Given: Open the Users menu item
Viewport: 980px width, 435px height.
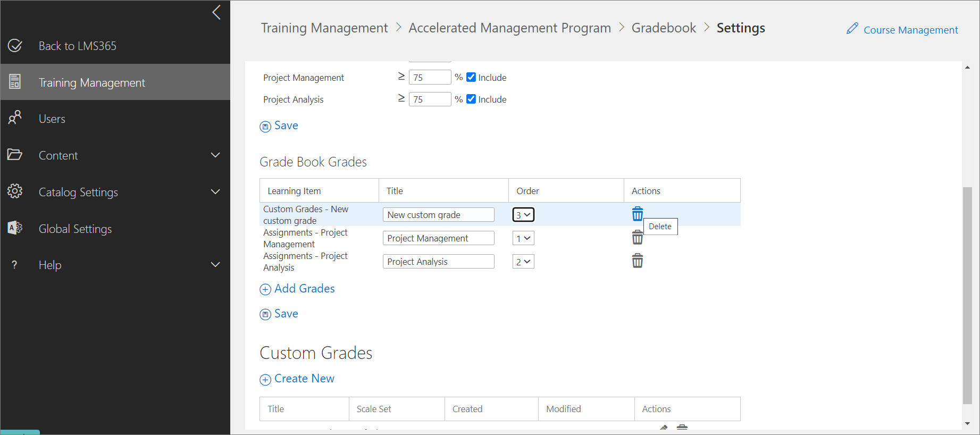Looking at the screenshot, I should click(x=52, y=119).
